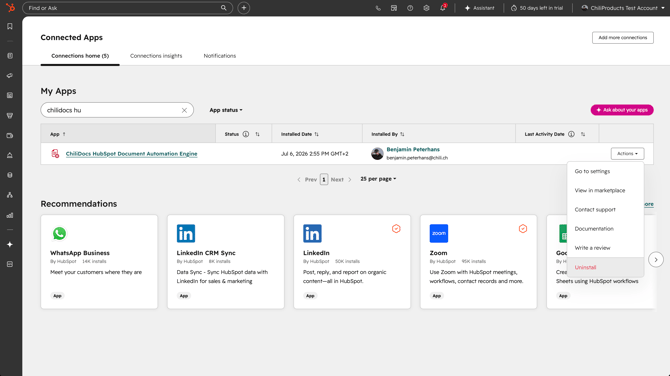Image resolution: width=670 pixels, height=376 pixels.
Task: Open ChiliDocs HubSpot Document Automation Engine link
Action: click(132, 154)
